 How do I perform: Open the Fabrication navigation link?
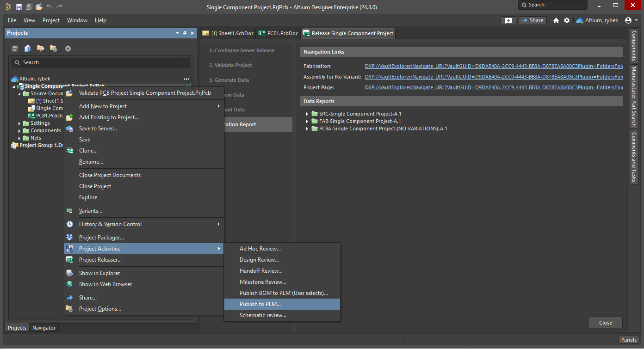tap(494, 66)
